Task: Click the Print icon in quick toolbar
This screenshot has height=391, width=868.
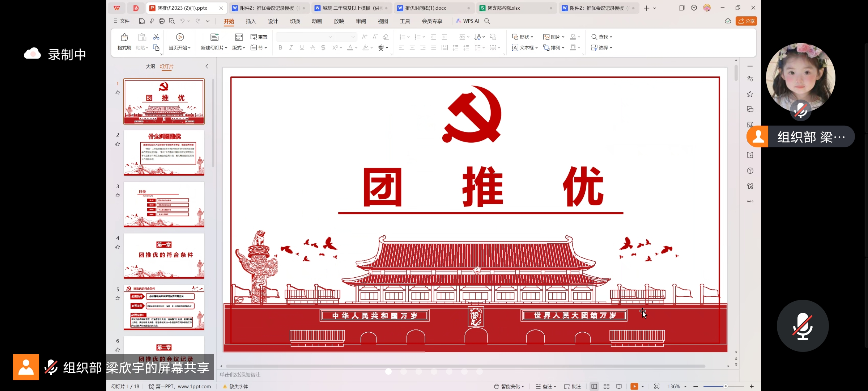Action: [x=162, y=21]
